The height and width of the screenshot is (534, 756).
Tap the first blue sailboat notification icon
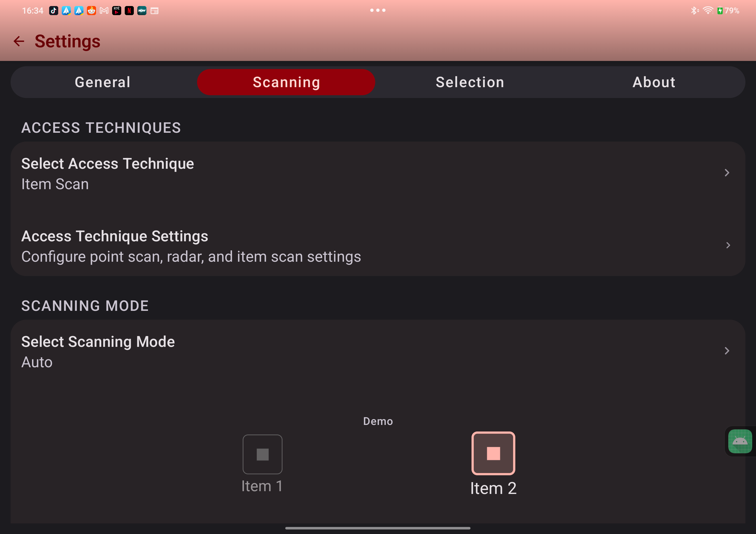pyautogui.click(x=66, y=11)
